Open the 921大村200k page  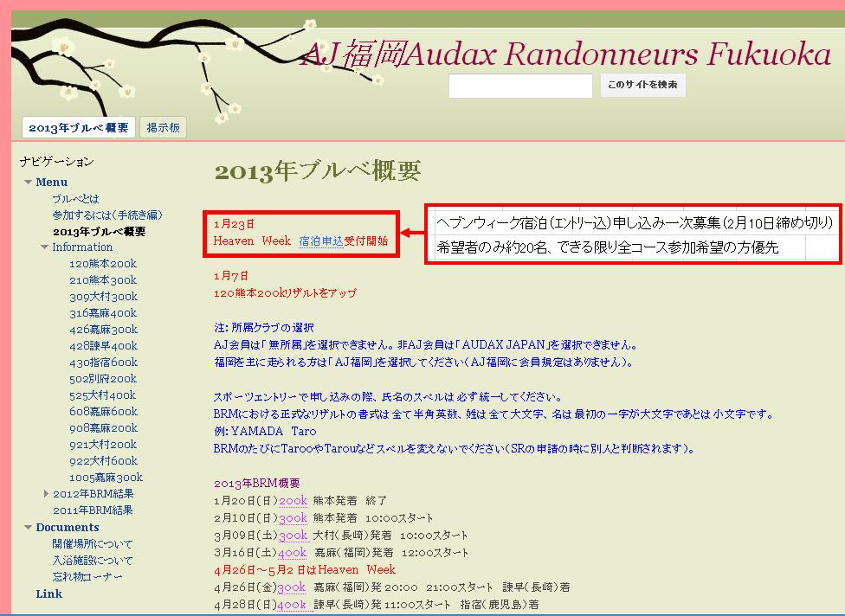tap(103, 444)
